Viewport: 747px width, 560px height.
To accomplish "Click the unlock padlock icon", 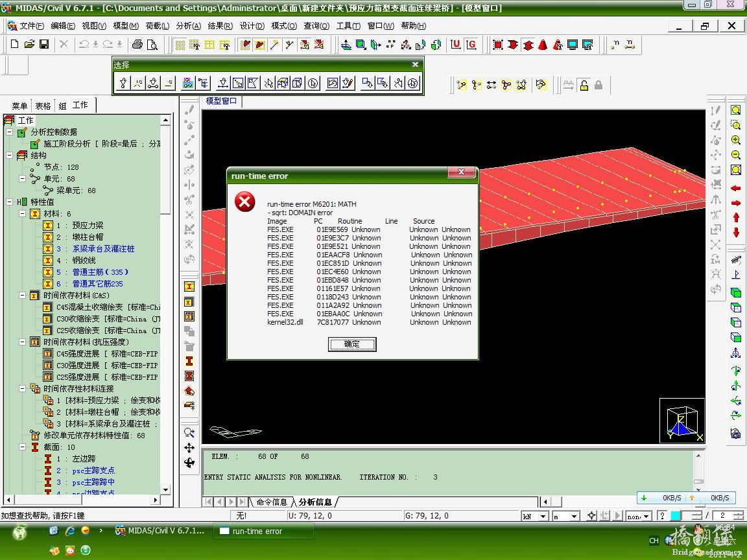I will tap(584, 85).
